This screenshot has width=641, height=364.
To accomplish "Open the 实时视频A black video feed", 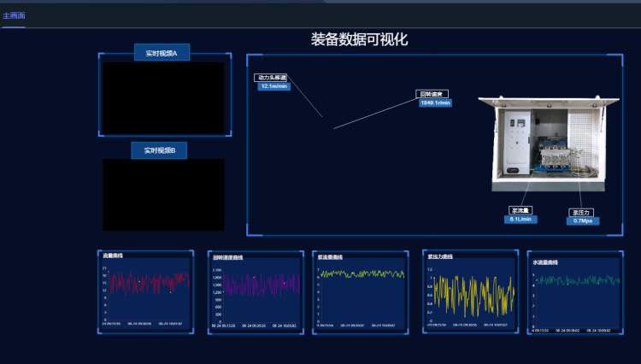I will (163, 97).
